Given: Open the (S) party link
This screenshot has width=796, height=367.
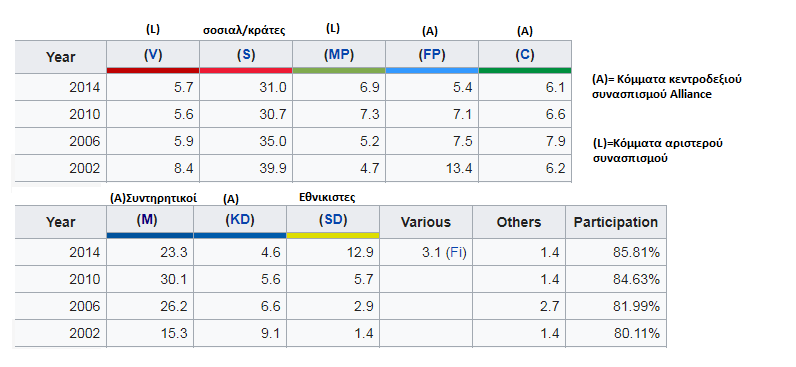Looking at the screenshot, I should (x=246, y=55).
